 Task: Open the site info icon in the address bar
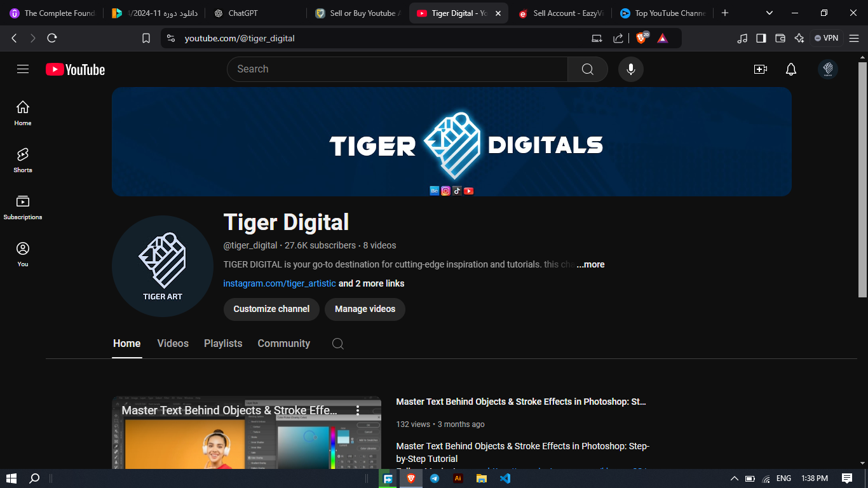(x=170, y=38)
